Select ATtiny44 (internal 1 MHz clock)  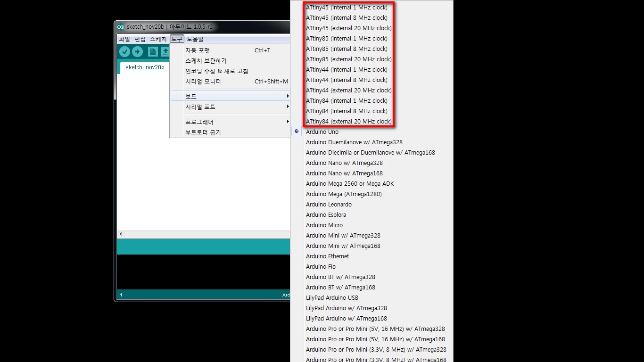click(372, 70)
